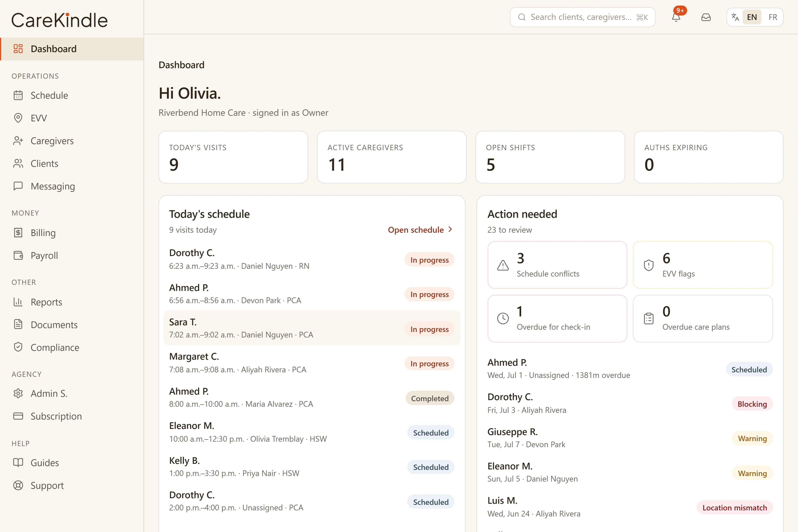Open the Payroll menu label
The height and width of the screenshot is (532, 798).
(44, 255)
